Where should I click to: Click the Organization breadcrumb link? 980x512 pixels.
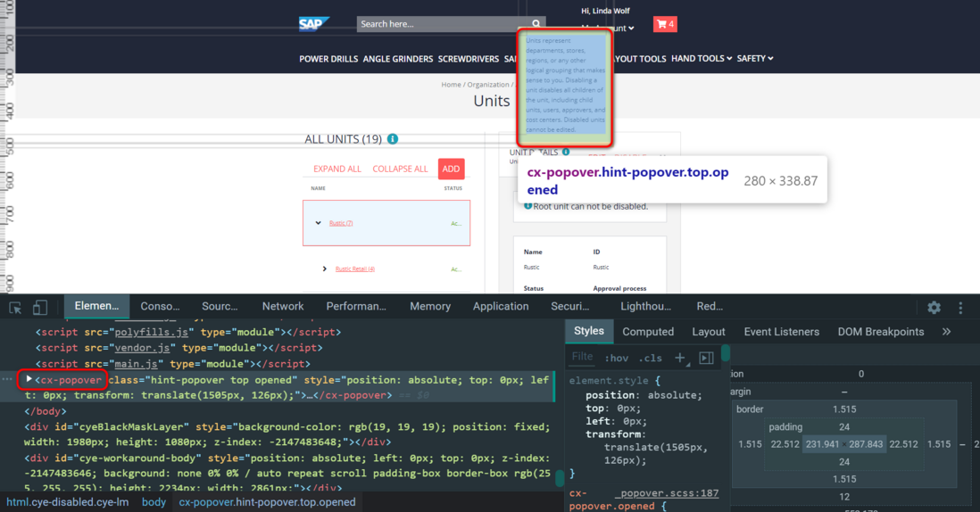coord(488,84)
